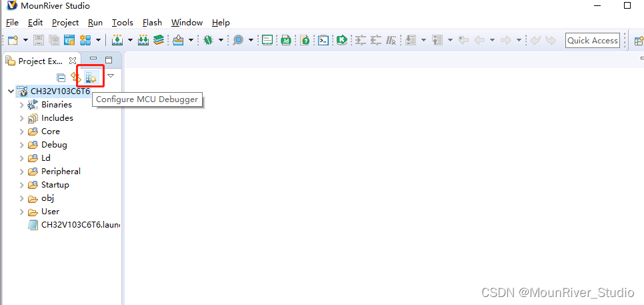Image resolution: width=644 pixels, height=305 pixels.
Task: Click the green bug Debug icon
Action: pyautogui.click(x=209, y=40)
